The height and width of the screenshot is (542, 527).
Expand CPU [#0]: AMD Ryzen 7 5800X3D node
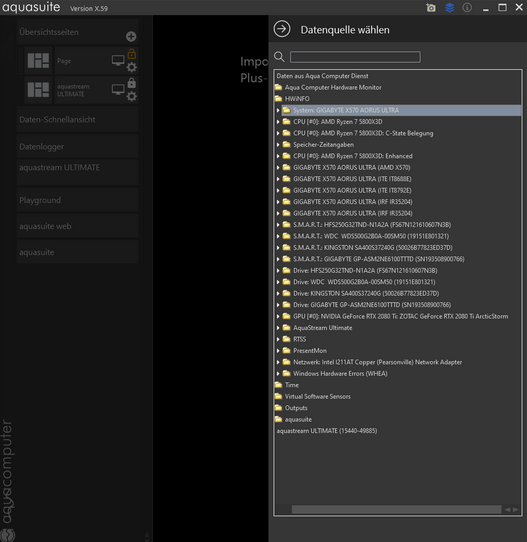[x=278, y=122]
